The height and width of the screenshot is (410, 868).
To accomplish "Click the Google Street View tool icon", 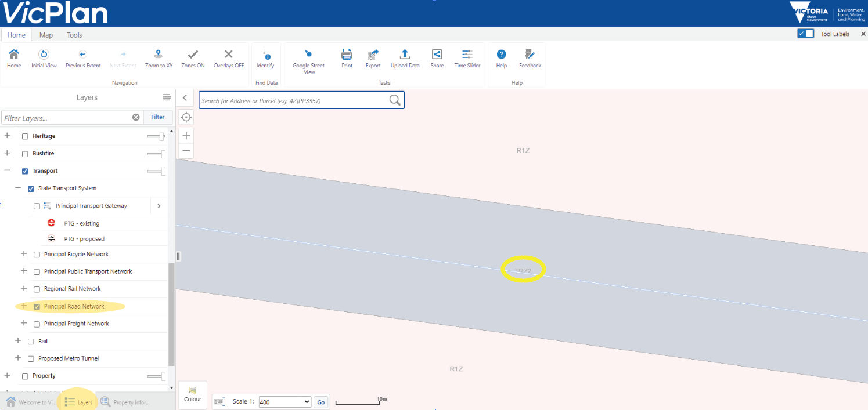I will (308, 55).
